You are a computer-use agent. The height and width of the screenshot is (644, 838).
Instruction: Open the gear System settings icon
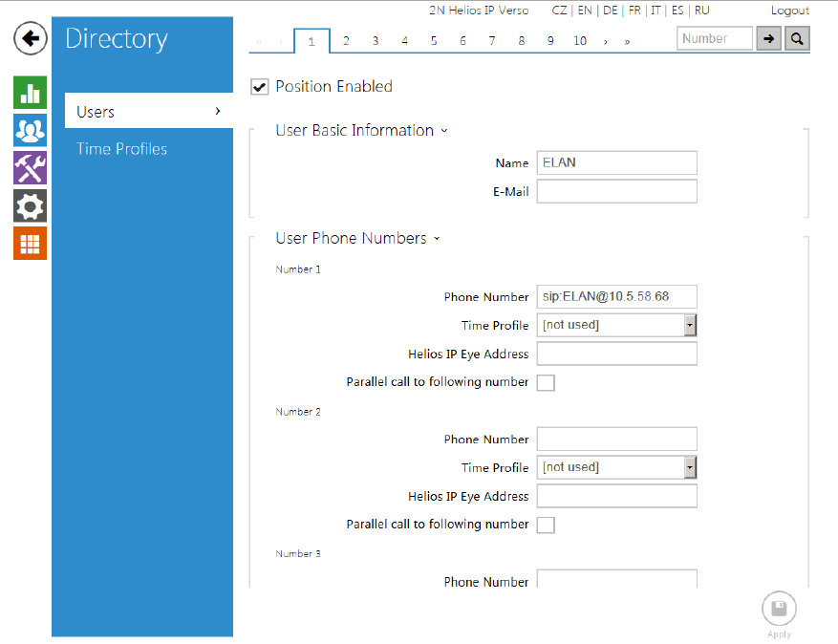point(31,205)
